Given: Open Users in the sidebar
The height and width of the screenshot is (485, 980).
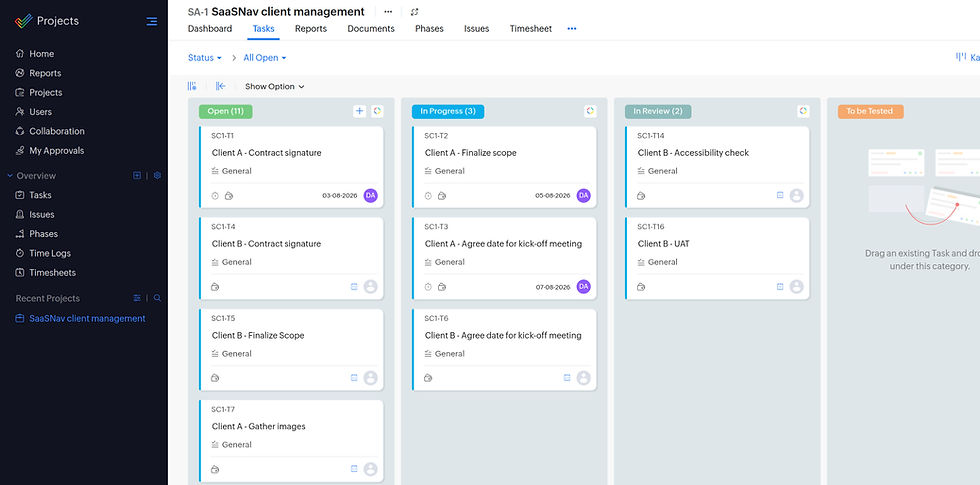Looking at the screenshot, I should point(41,112).
